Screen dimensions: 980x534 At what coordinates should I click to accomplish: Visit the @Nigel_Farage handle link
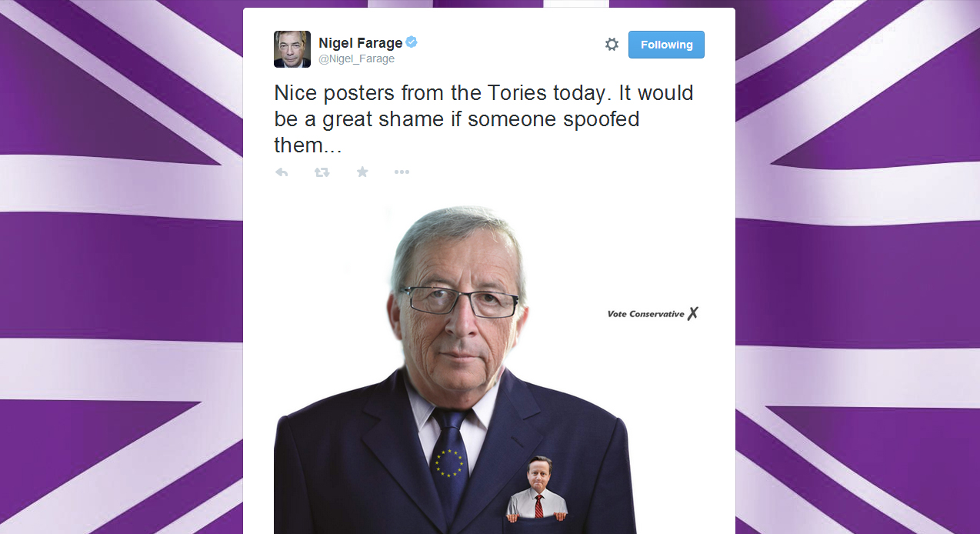356,59
